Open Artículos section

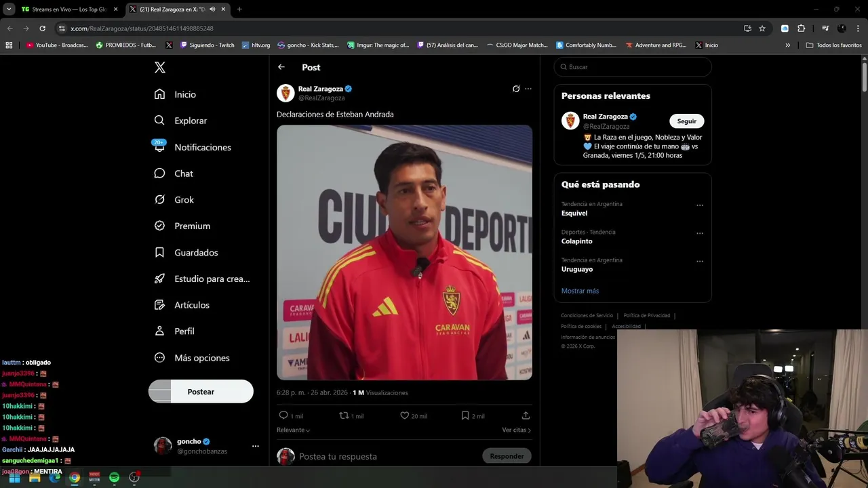[x=182, y=305]
